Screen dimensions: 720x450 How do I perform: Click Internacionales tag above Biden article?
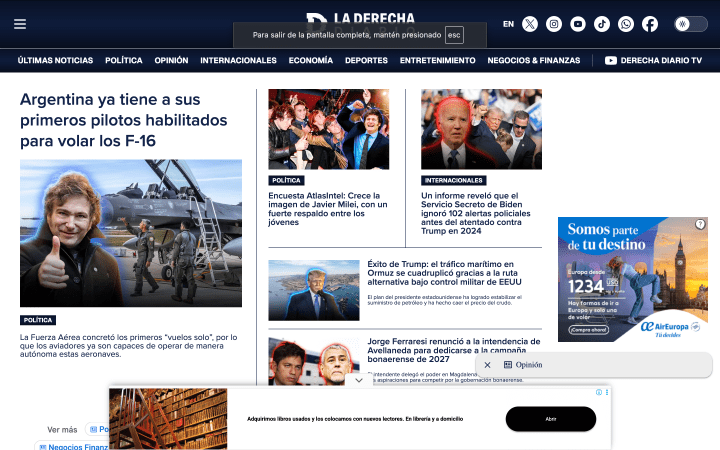454,180
